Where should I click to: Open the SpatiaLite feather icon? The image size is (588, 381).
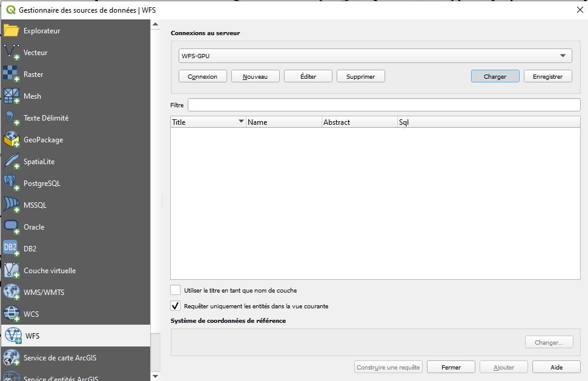[12, 162]
